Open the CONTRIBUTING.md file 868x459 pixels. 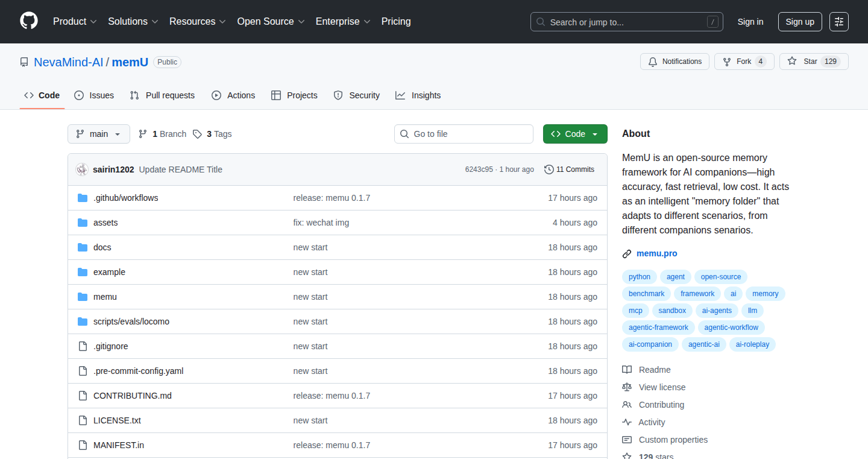[x=133, y=396]
